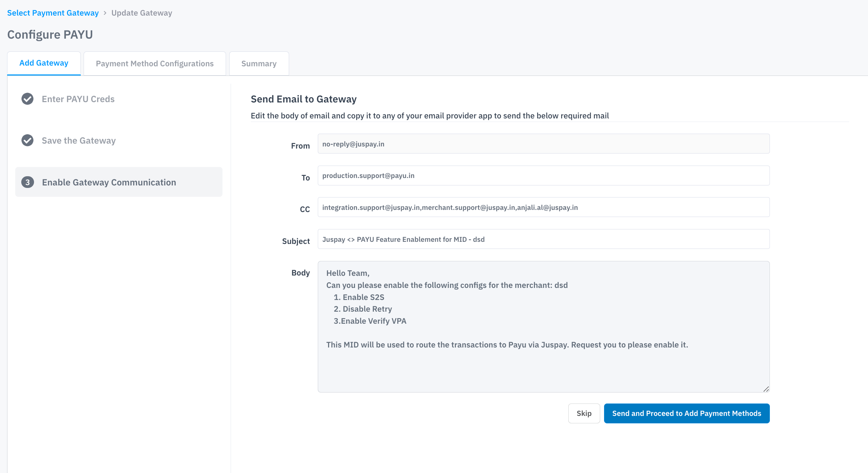Screen dimensions: 868x473
Task: Open the Summary tab
Action: pyautogui.click(x=259, y=64)
